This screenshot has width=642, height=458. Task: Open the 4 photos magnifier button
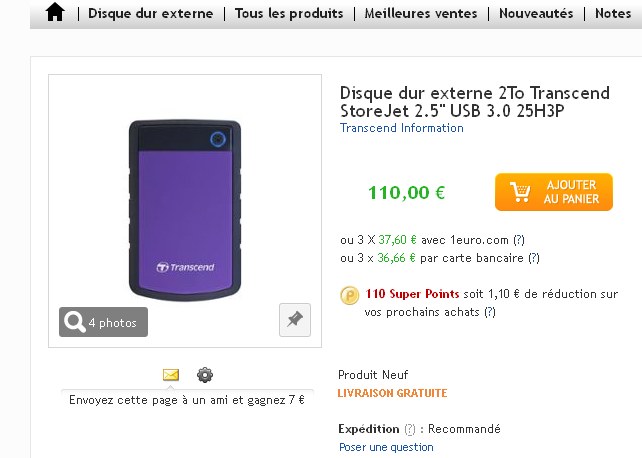(x=103, y=322)
